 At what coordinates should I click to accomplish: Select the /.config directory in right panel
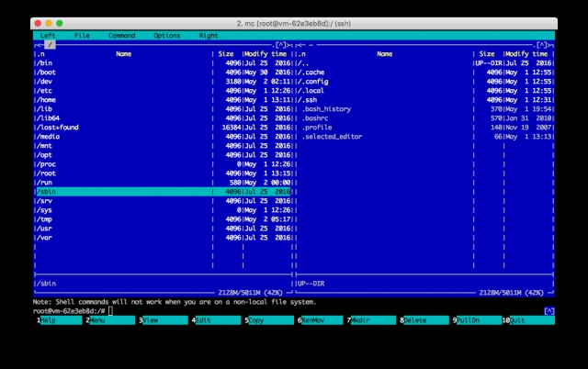coord(424,82)
